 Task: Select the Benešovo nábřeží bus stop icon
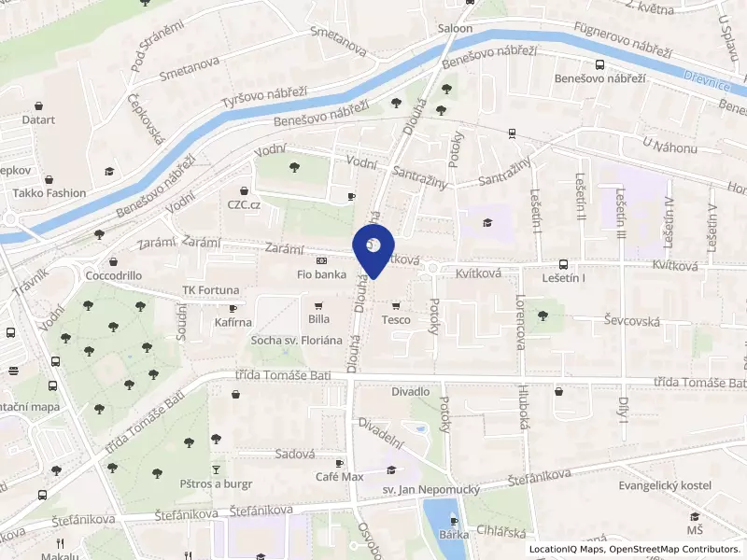point(599,64)
